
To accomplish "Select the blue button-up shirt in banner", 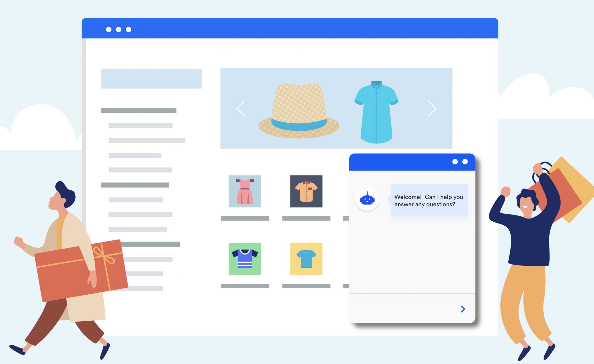I will 376,112.
